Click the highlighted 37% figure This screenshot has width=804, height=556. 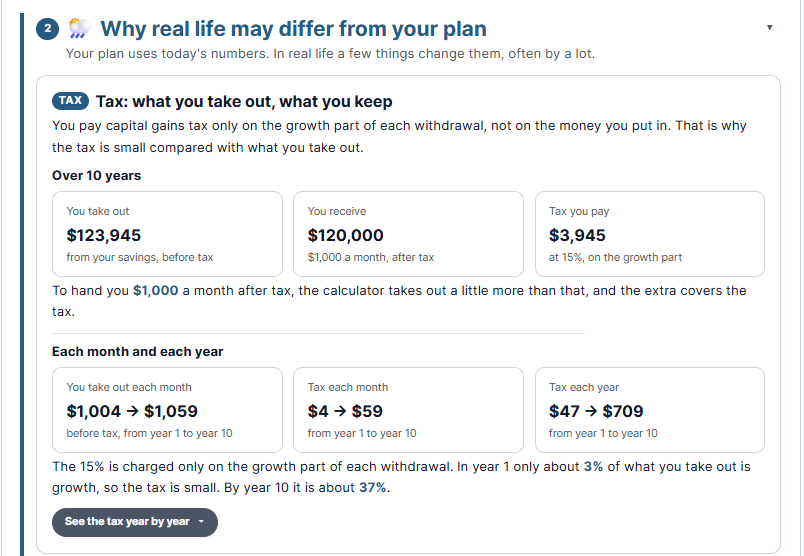point(372,487)
